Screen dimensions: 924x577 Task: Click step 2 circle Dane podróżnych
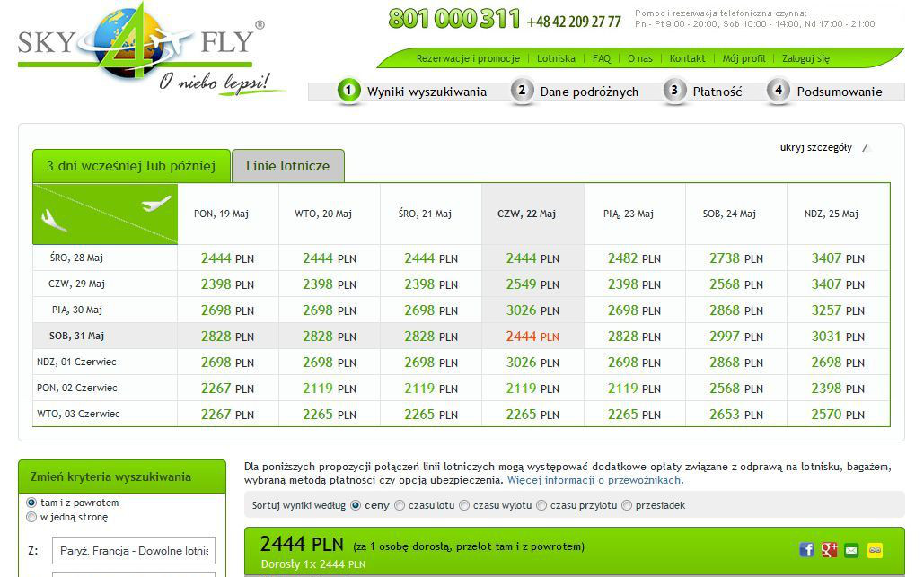(x=522, y=91)
